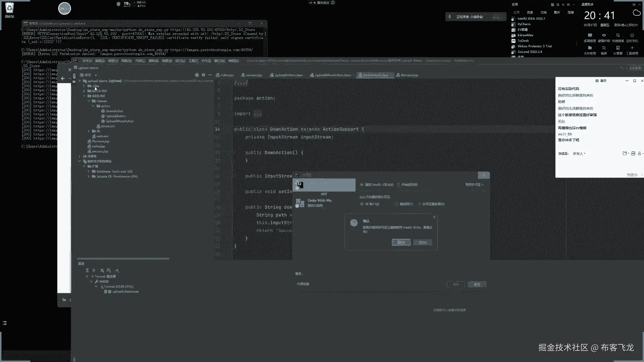
Task: Choose the 开始试用 start trial radio option
Action: click(398, 185)
